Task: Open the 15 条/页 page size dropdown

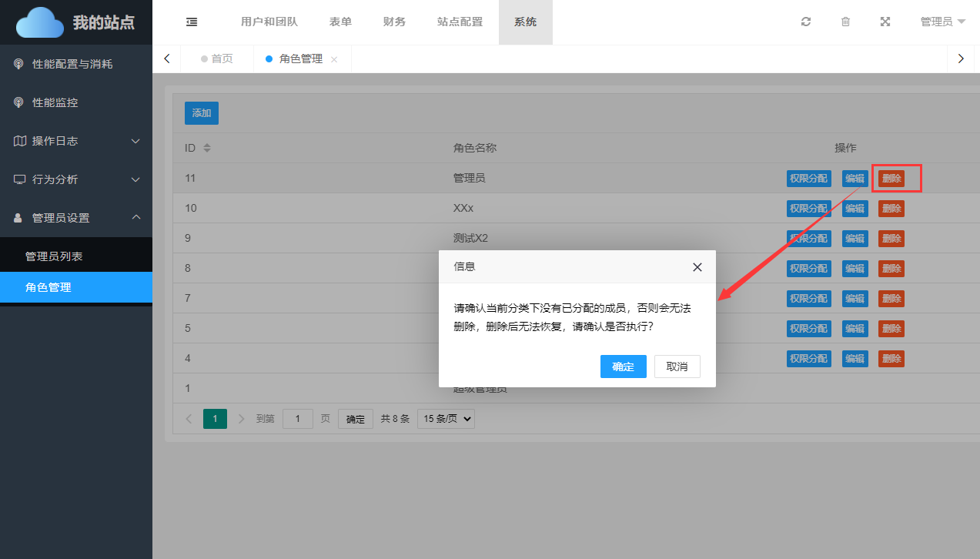Action: pyautogui.click(x=446, y=419)
